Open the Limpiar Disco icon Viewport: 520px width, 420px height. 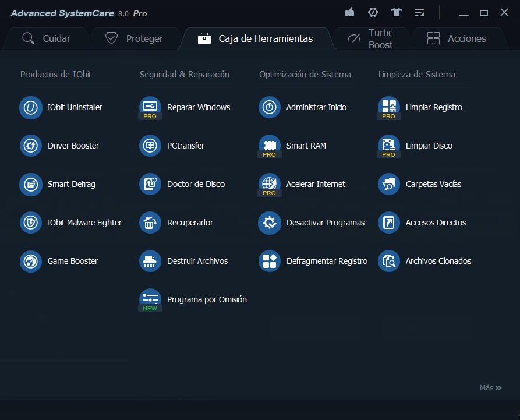(389, 146)
